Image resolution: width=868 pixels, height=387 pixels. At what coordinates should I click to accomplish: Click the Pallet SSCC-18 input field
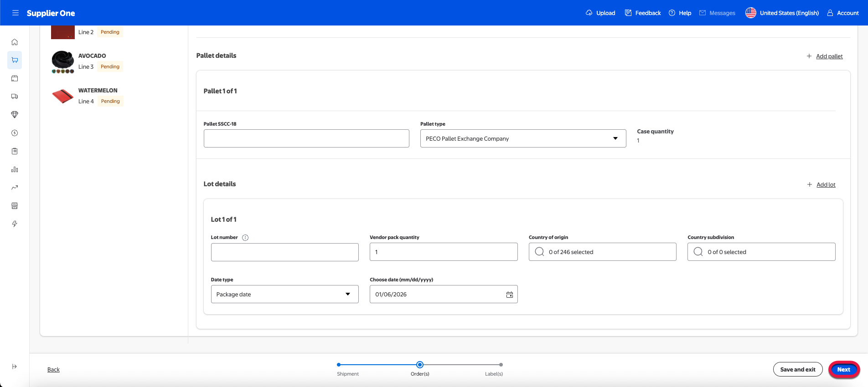point(306,138)
